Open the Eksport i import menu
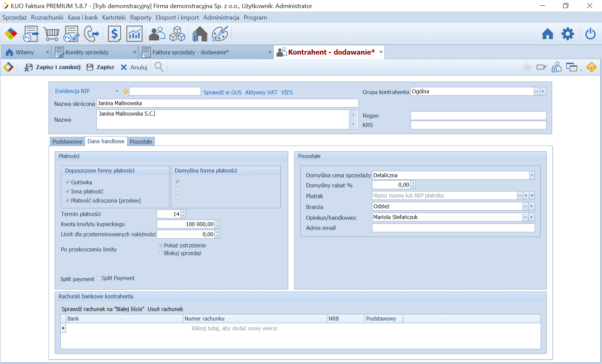This screenshot has width=602, height=364. tap(177, 18)
